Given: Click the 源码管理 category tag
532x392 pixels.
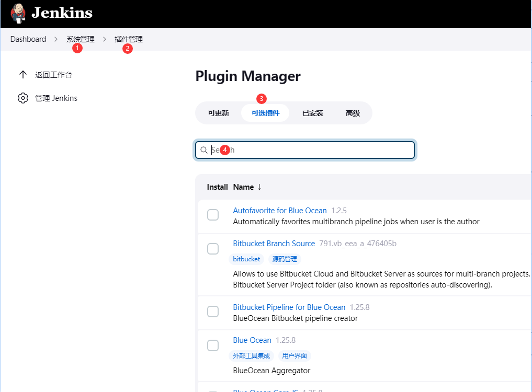Looking at the screenshot, I should tap(285, 259).
